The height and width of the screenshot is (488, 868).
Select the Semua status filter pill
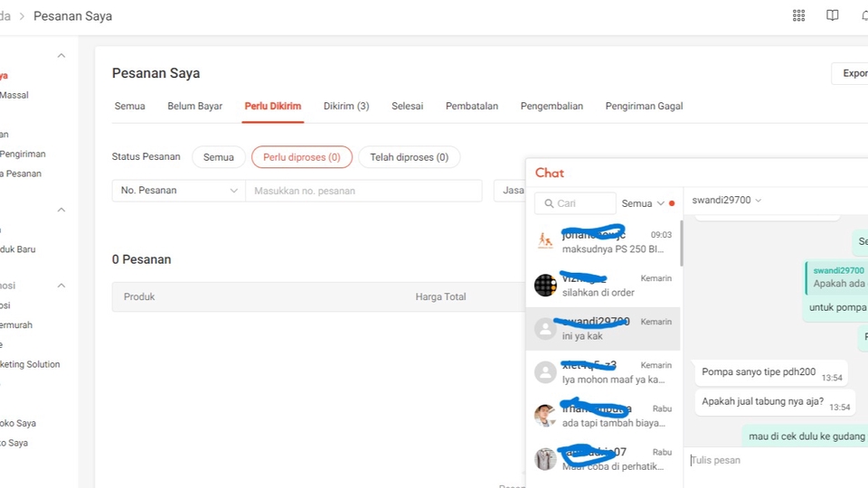click(218, 157)
